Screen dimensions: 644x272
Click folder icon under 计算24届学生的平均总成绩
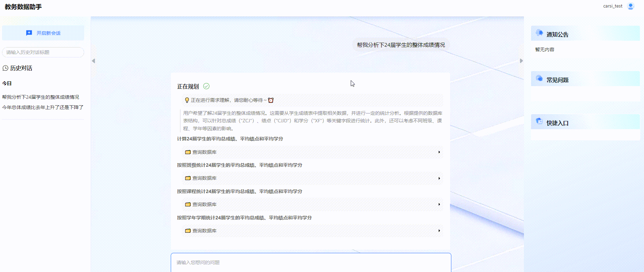(x=188, y=152)
